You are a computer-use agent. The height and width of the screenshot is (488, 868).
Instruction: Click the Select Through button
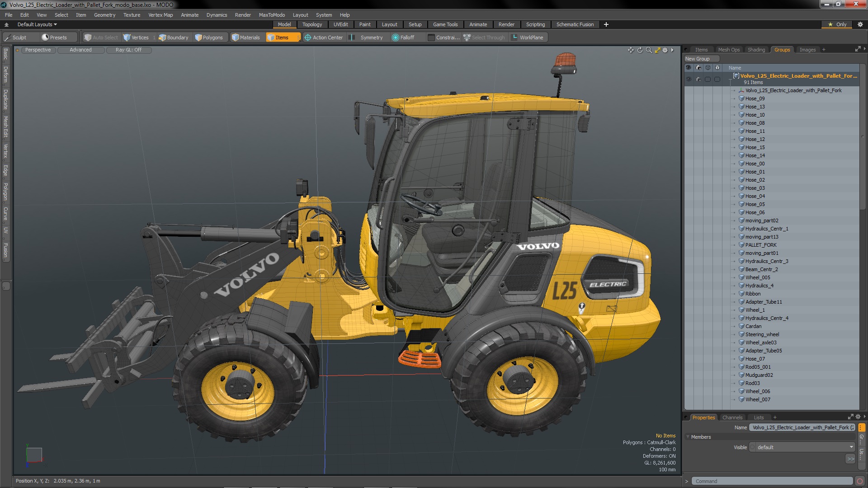484,38
